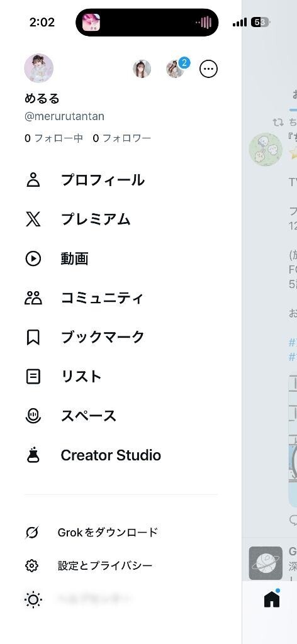Image resolution: width=297 pixels, height=644 pixels.
Task: Open the 0 フォロワー list
Action: [122, 138]
